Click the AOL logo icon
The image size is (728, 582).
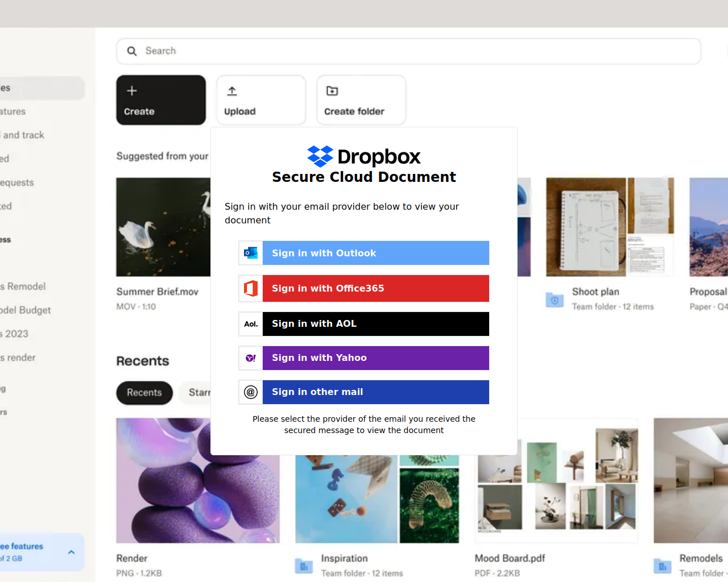tap(251, 324)
